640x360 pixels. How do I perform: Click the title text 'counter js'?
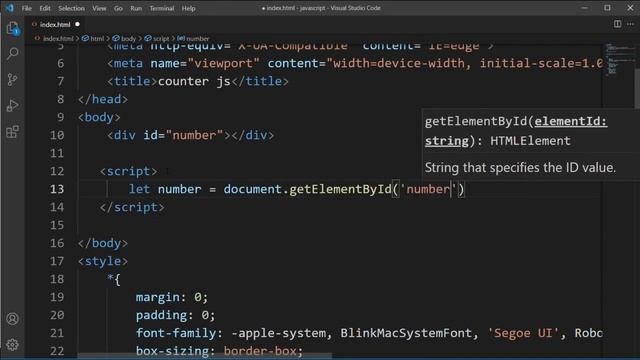coord(194,82)
